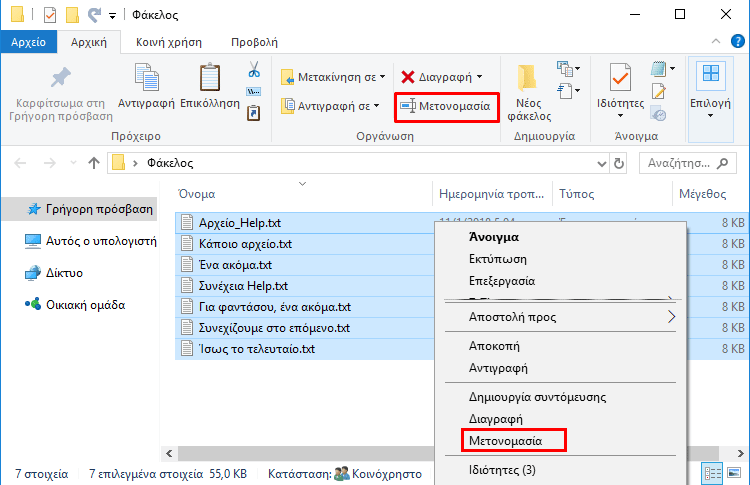
Task: Open the Customize Quick Access Toolbar dropdown
Action: point(112,16)
